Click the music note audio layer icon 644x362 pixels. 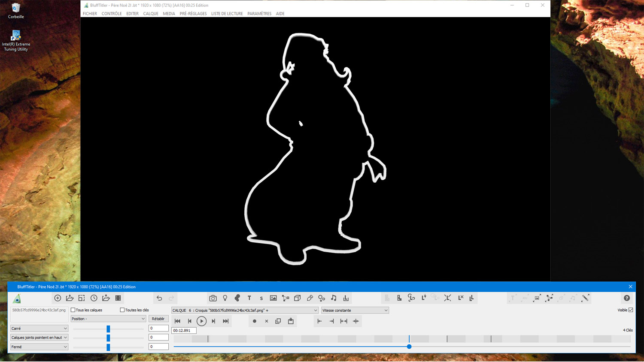coord(334,298)
